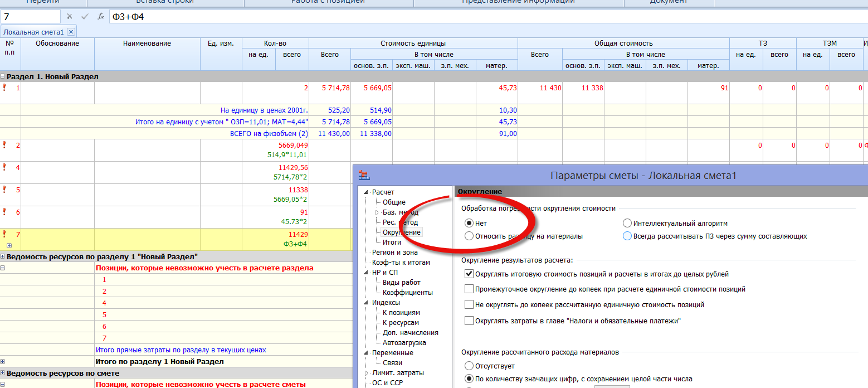Confirm formula with the checkmark icon
Image resolution: width=868 pixels, height=388 pixels.
[85, 17]
